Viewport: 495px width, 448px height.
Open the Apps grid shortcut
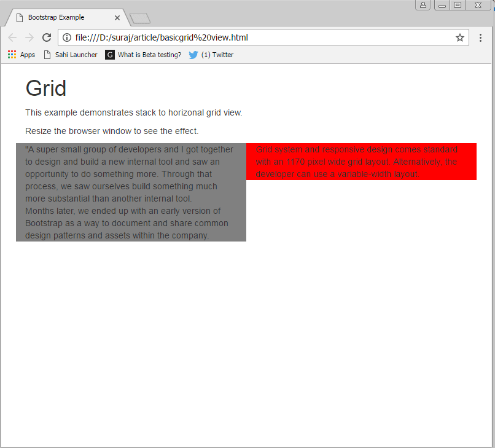pos(21,55)
